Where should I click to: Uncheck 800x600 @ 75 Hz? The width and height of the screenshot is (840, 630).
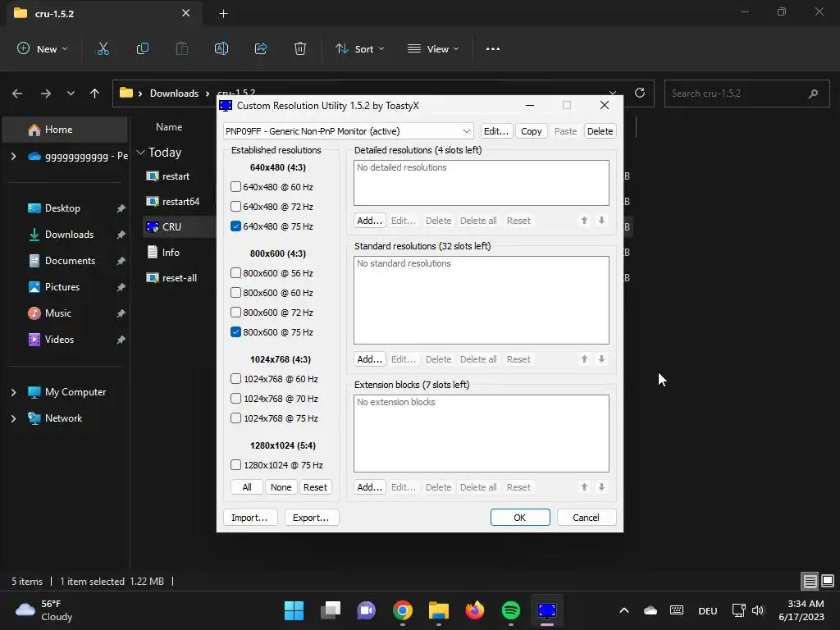[235, 331]
